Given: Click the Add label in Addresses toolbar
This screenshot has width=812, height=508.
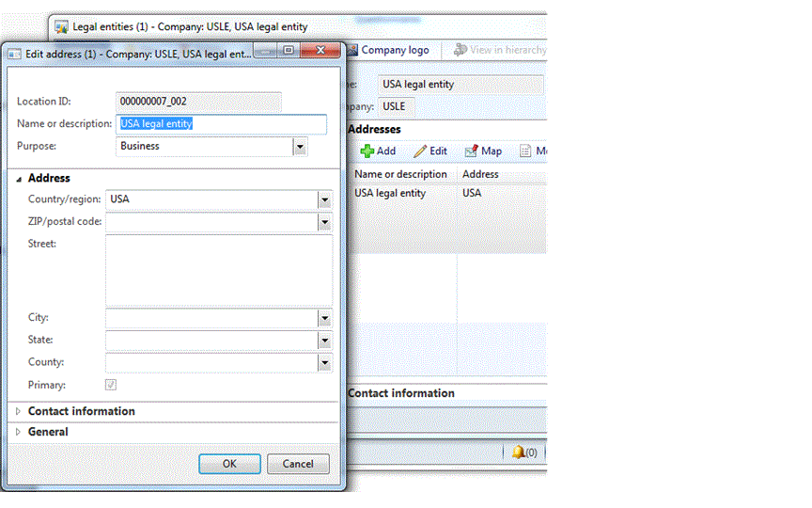Looking at the screenshot, I should (x=386, y=151).
